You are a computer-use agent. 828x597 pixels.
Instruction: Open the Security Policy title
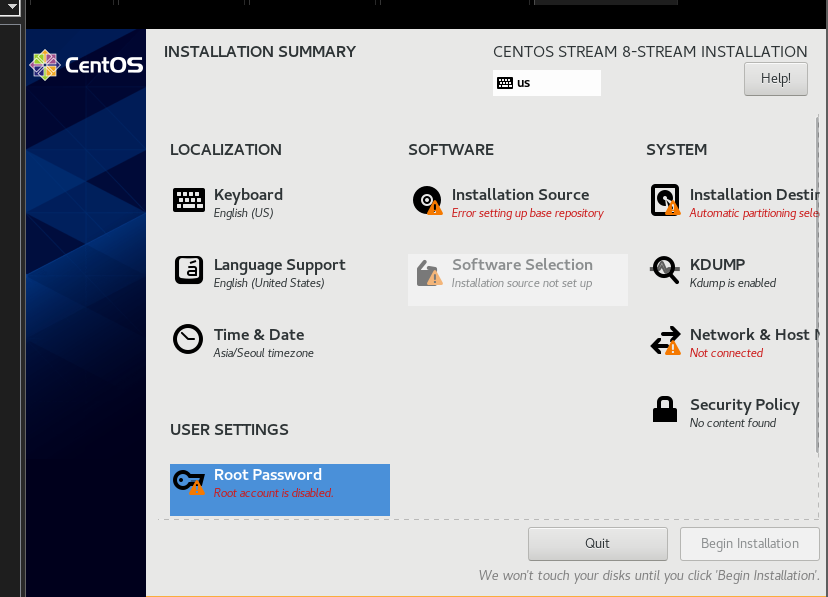point(745,405)
